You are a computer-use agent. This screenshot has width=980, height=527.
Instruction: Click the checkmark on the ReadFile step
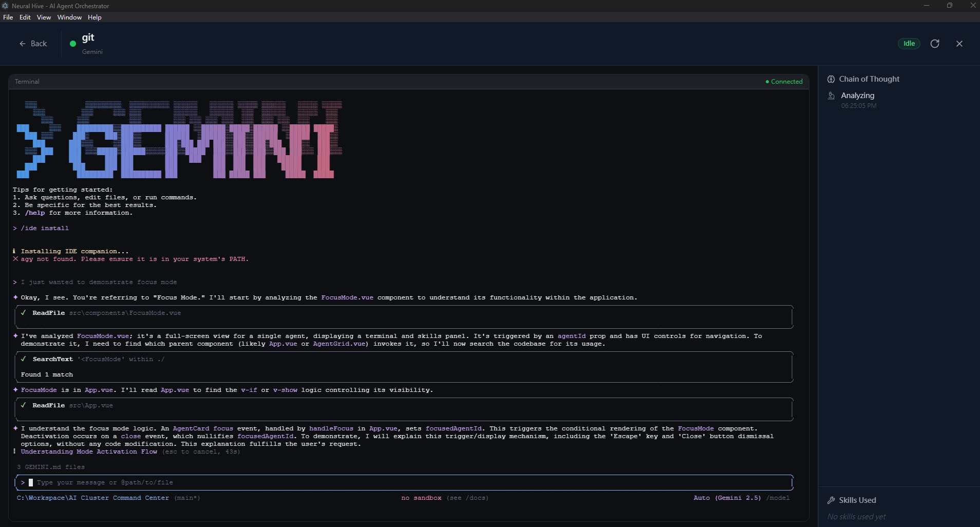click(x=23, y=312)
